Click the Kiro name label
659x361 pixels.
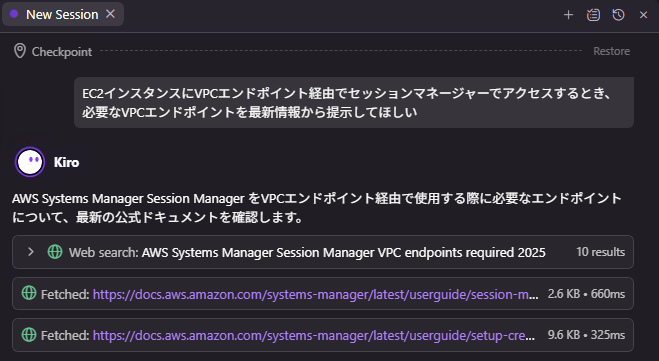pyautogui.click(x=66, y=162)
